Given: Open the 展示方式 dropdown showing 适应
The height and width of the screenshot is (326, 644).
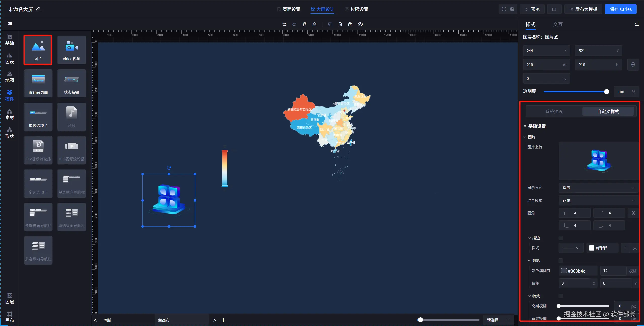Looking at the screenshot, I should 598,188.
